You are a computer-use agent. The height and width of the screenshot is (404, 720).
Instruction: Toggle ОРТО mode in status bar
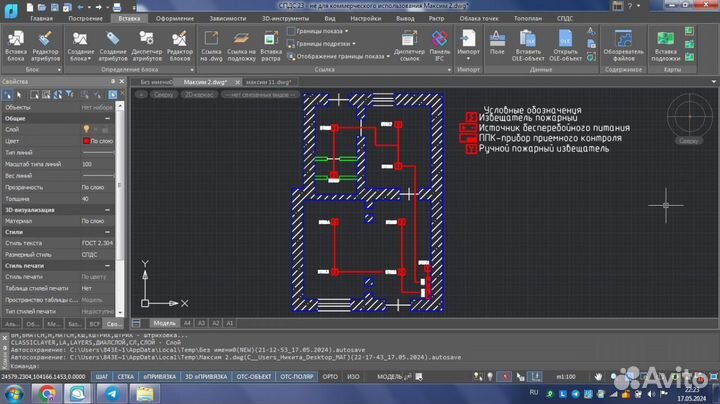pos(329,377)
